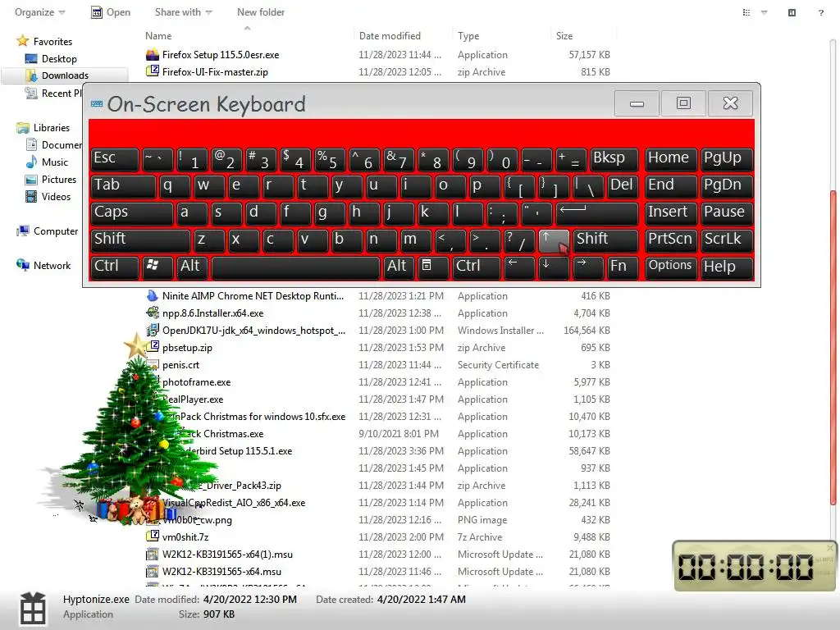The width and height of the screenshot is (840, 630).
Task: Click the Open button in Explorer toolbar
Action: pyautogui.click(x=111, y=12)
